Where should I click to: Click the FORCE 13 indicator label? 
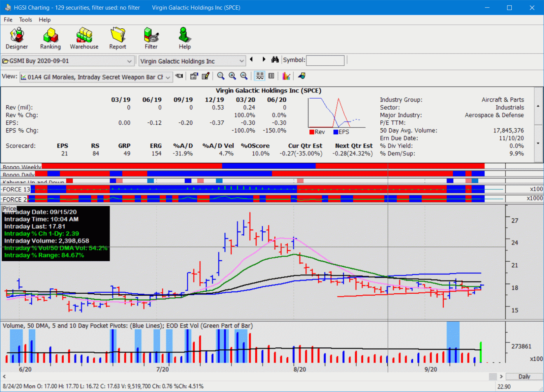[16, 189]
